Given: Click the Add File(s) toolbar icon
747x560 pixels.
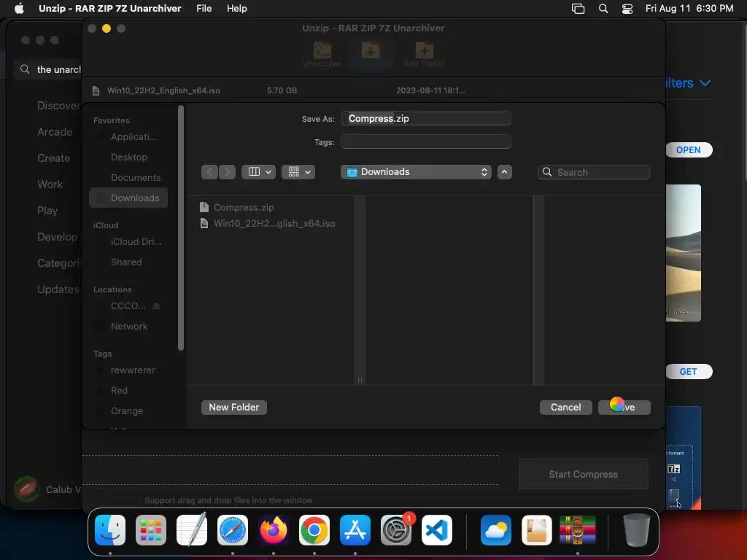Looking at the screenshot, I should click(x=424, y=54).
